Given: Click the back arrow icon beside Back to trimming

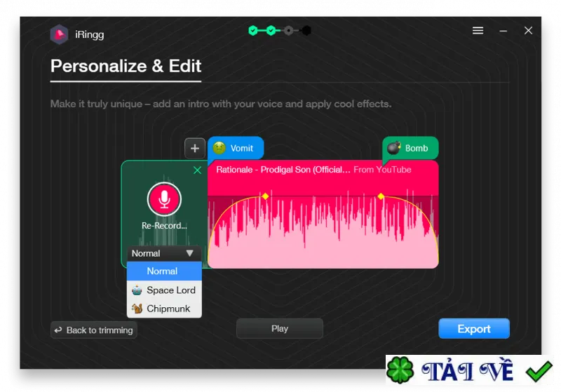Looking at the screenshot, I should 58,330.
